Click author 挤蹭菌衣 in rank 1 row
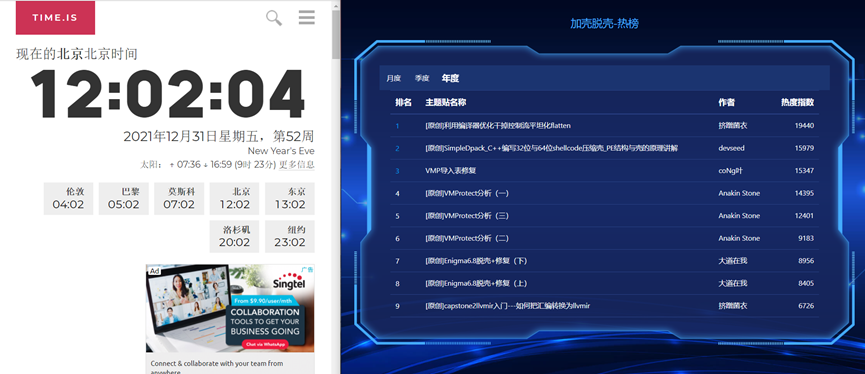Viewport: 865px width, 374px height. 733,126
